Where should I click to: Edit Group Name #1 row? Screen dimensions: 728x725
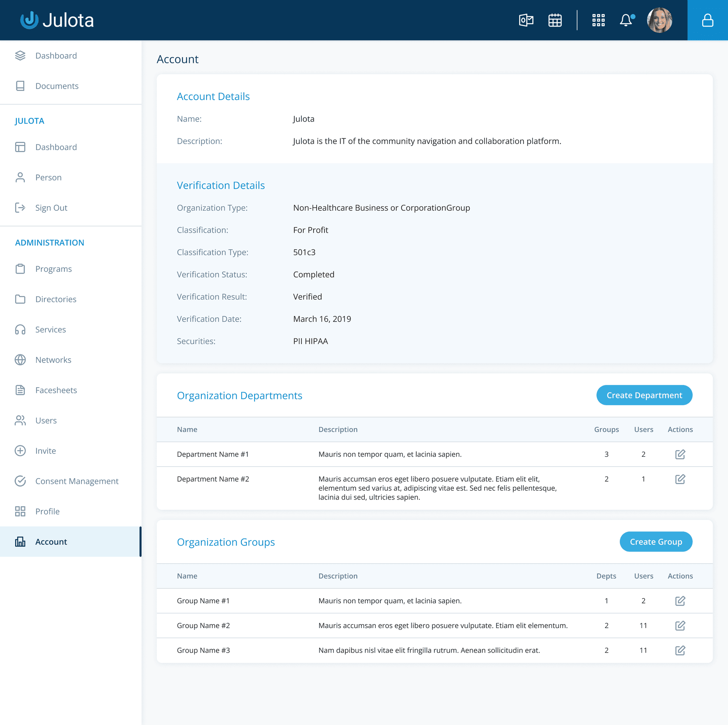click(680, 601)
